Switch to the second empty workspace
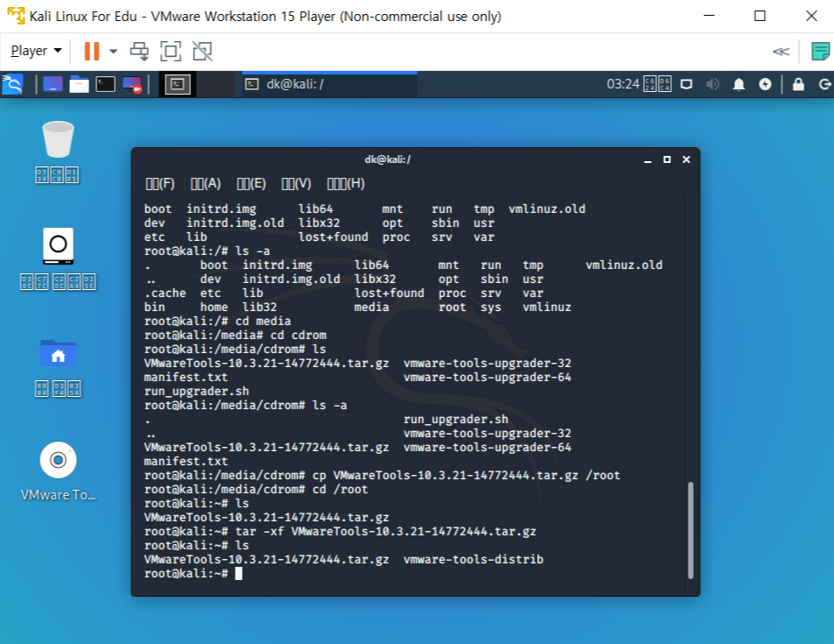This screenshot has height=644, width=834. pyautogui.click(x=216, y=84)
